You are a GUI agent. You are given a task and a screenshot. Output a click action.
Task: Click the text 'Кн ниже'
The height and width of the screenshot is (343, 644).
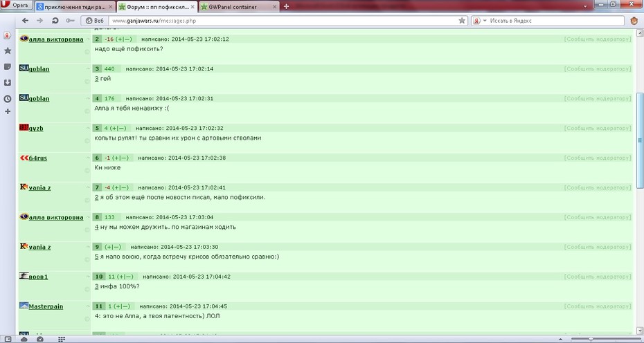(x=107, y=167)
